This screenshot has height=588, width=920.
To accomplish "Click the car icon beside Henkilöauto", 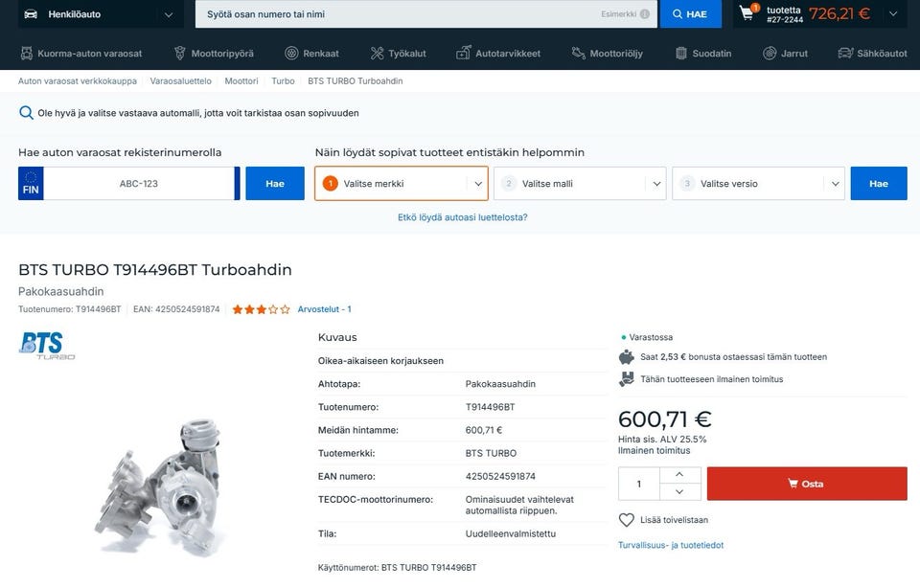I will tap(31, 14).
